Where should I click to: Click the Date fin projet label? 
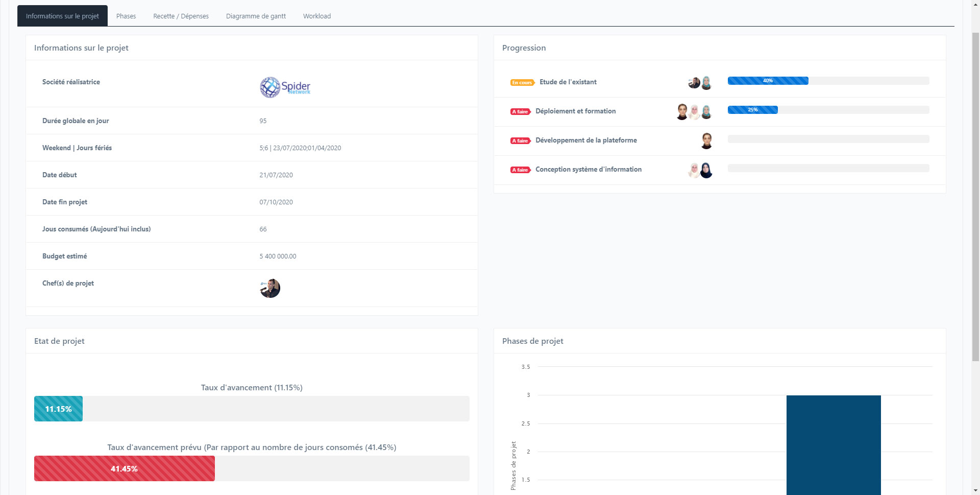click(65, 202)
